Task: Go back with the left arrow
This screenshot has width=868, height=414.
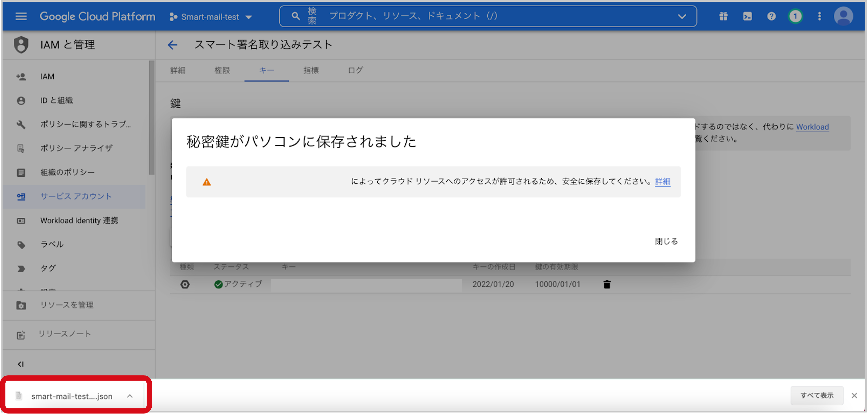Action: (x=172, y=45)
